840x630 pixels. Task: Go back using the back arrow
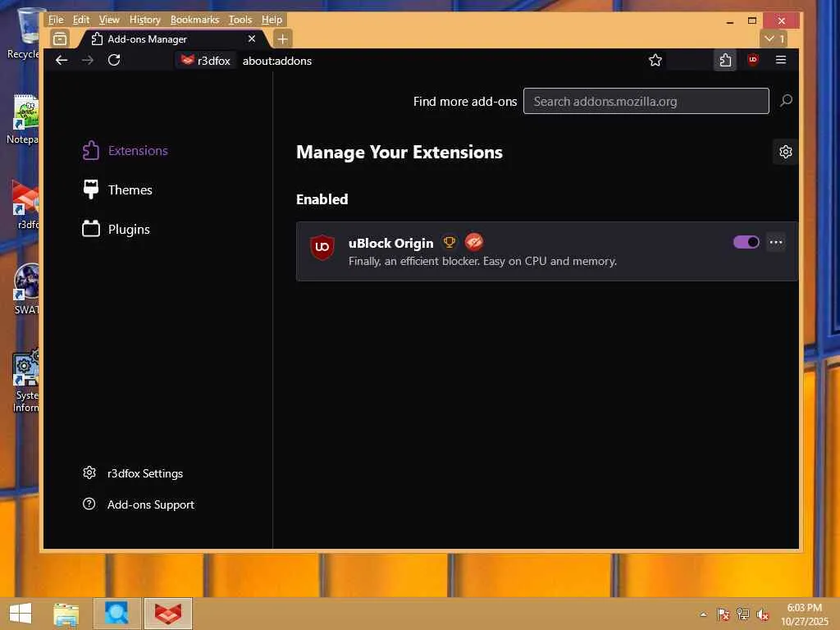point(62,60)
